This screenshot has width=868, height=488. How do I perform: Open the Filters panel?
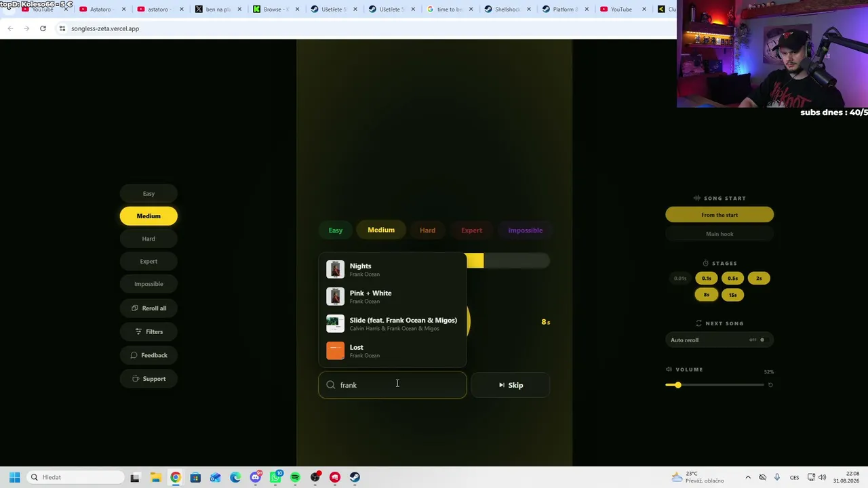[x=149, y=331]
